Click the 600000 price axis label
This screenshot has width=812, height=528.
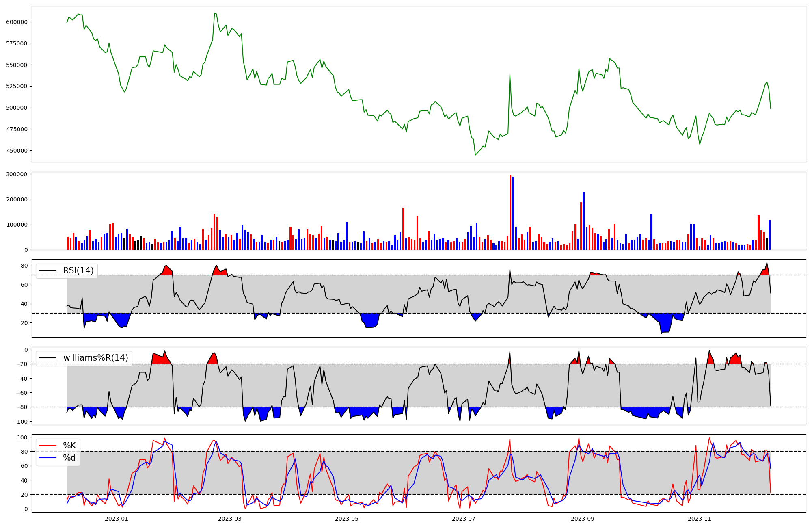[17, 22]
